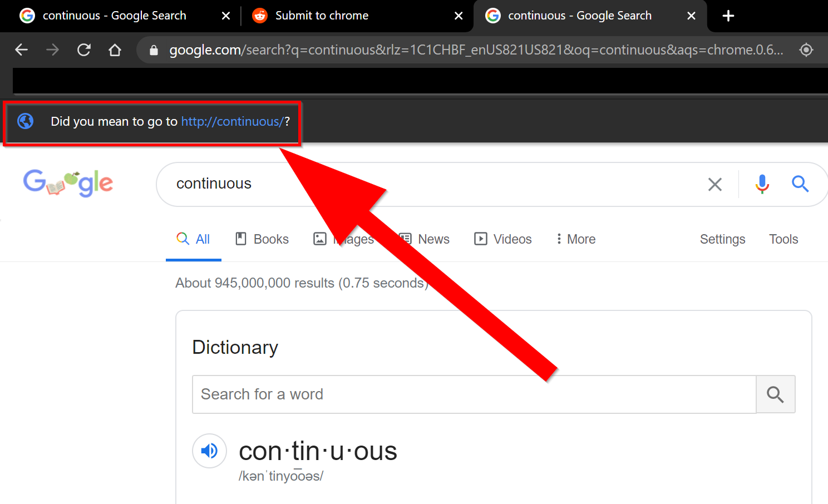The height and width of the screenshot is (504, 828).
Task: Clear the search box with X
Action: 715,184
